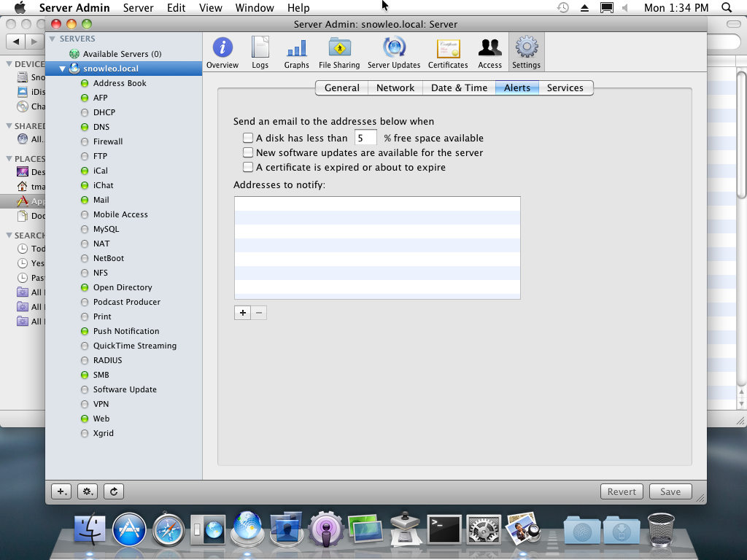This screenshot has height=560, width=747.
Task: Click Spotlight magnifier in menu bar
Action: pyautogui.click(x=727, y=7)
